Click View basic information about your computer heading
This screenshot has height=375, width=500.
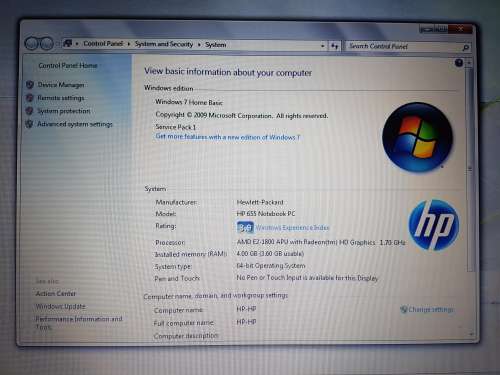click(x=228, y=72)
